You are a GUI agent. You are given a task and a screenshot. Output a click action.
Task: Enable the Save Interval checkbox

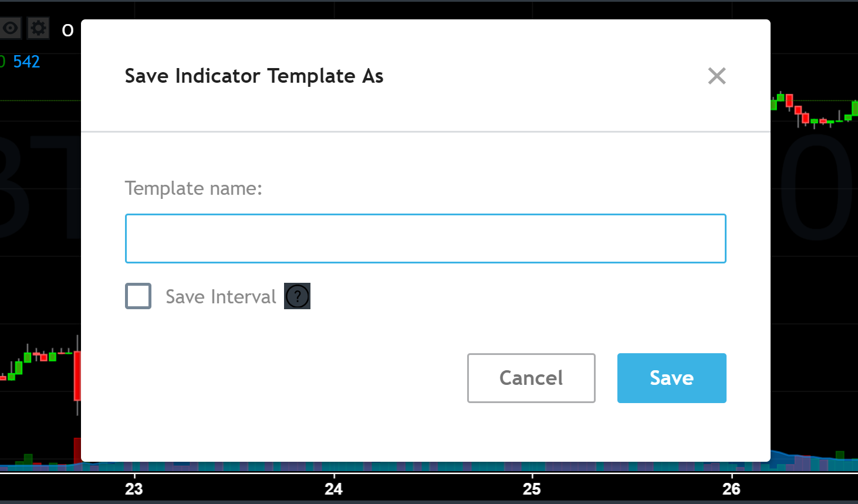click(x=138, y=296)
